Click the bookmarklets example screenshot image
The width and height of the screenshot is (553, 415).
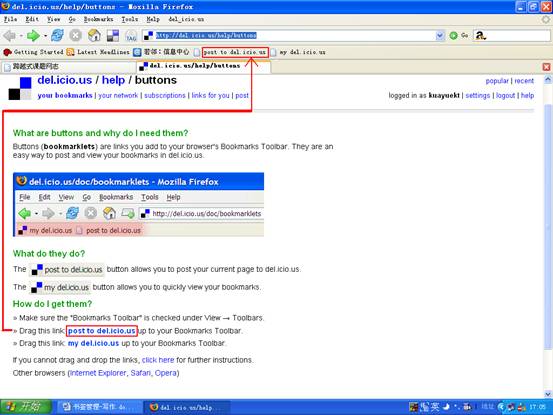pyautogui.click(x=138, y=205)
